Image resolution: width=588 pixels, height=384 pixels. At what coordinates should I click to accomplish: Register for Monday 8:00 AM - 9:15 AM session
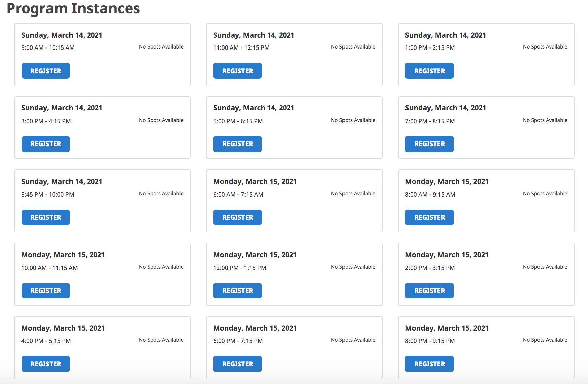[x=429, y=217]
